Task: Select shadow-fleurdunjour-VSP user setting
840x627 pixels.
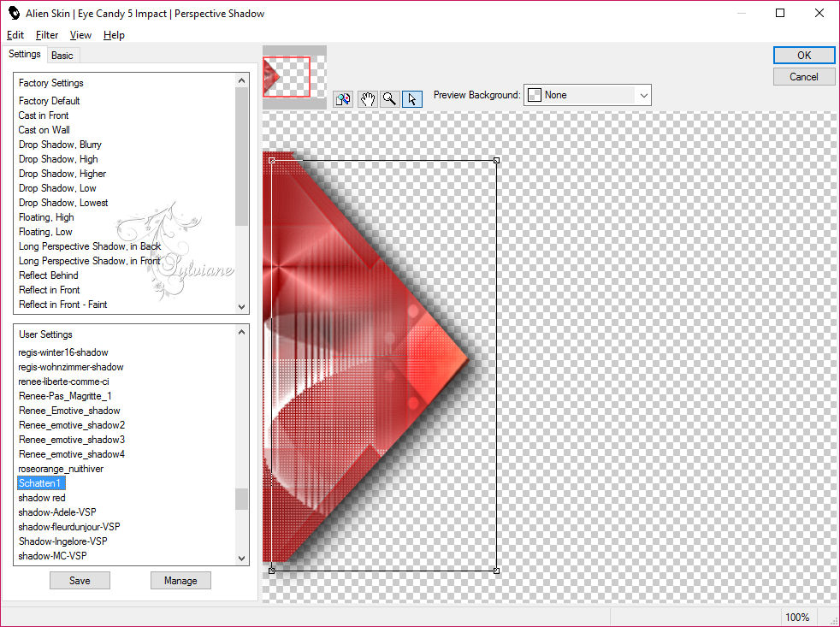Action: click(69, 526)
